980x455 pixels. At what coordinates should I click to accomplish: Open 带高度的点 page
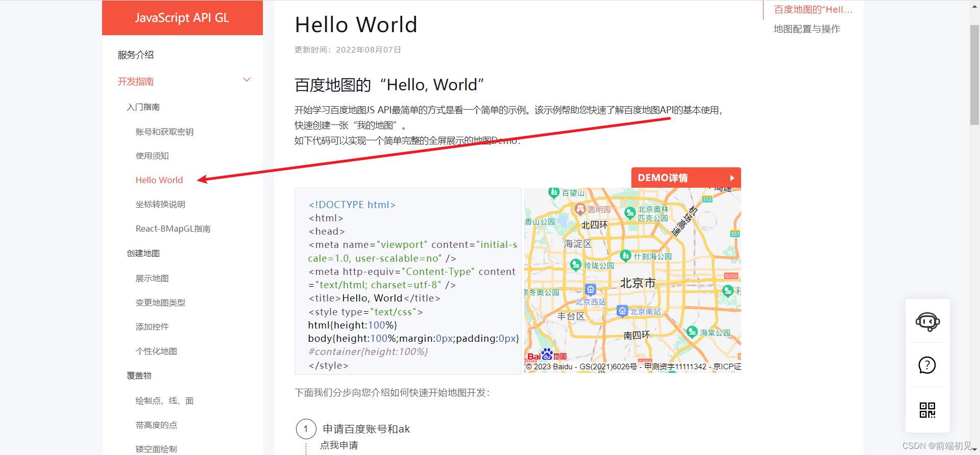[156, 425]
